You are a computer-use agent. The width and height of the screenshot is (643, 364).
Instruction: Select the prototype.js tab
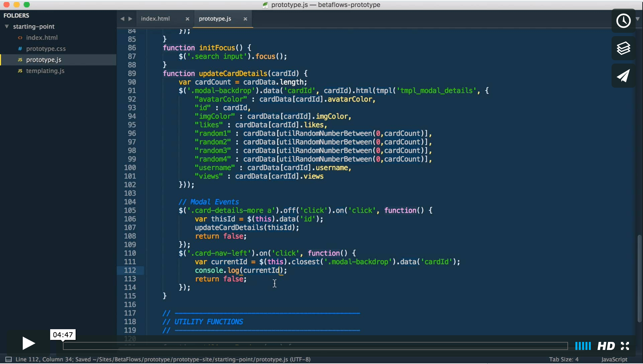[x=216, y=19]
